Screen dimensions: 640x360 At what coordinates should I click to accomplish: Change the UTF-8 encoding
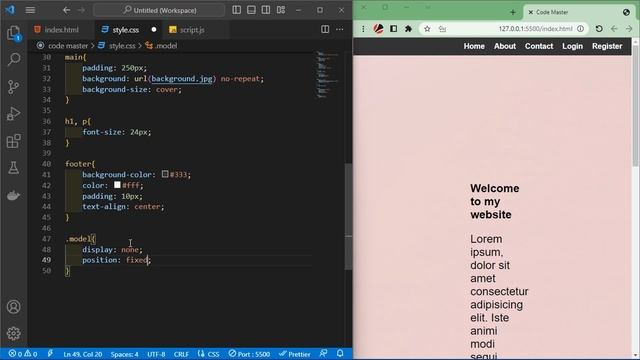156,354
